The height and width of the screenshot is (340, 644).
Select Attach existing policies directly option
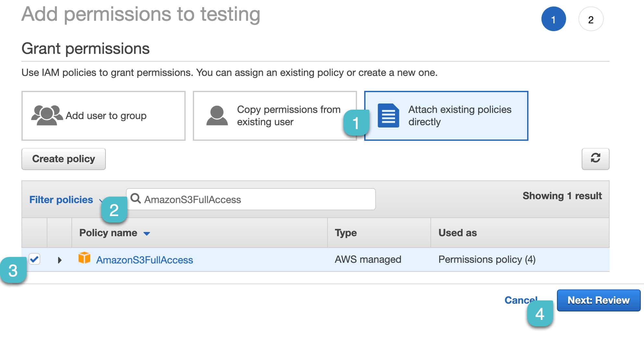coord(446,116)
